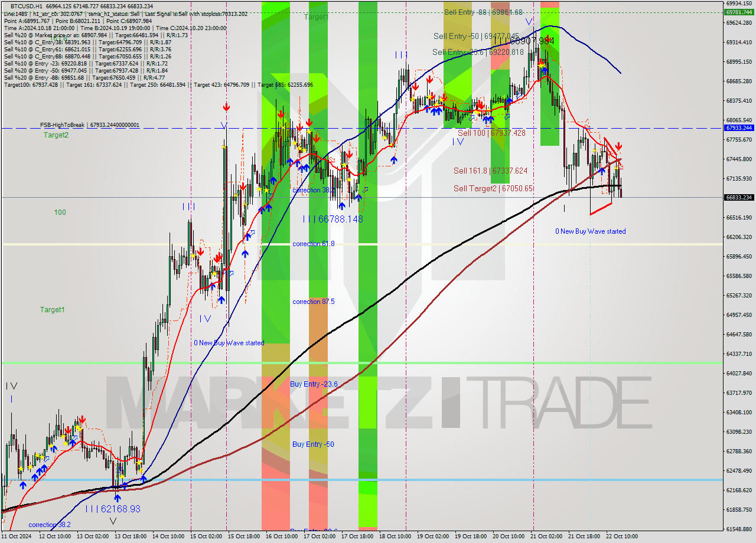Click the 'Sell Entry -88 | 69851.68' label

(483, 12)
